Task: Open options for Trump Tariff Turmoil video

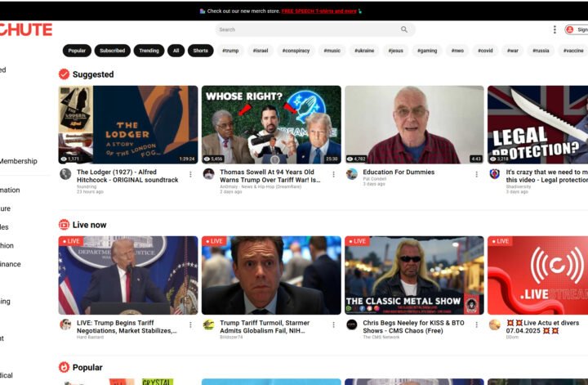Action: click(x=333, y=325)
